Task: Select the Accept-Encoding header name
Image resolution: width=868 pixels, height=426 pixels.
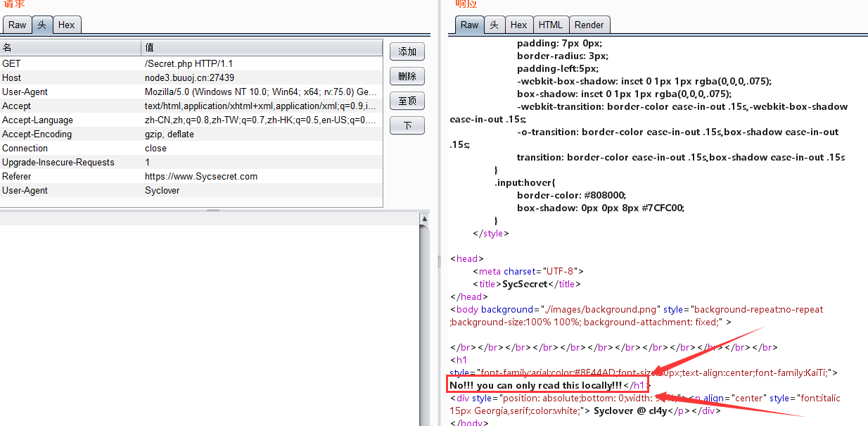Action: point(37,134)
